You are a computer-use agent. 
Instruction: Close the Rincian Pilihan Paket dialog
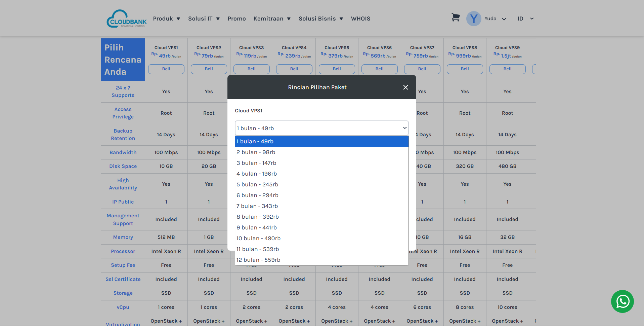click(x=405, y=87)
